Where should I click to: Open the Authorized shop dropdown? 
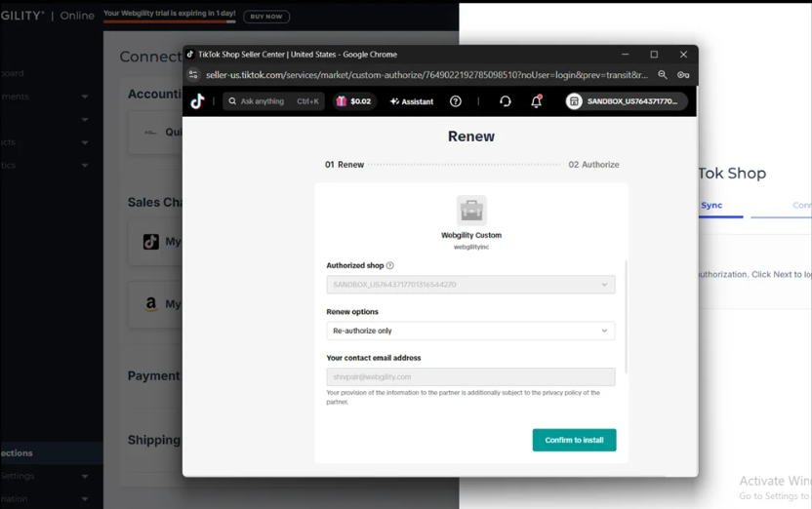click(470, 285)
